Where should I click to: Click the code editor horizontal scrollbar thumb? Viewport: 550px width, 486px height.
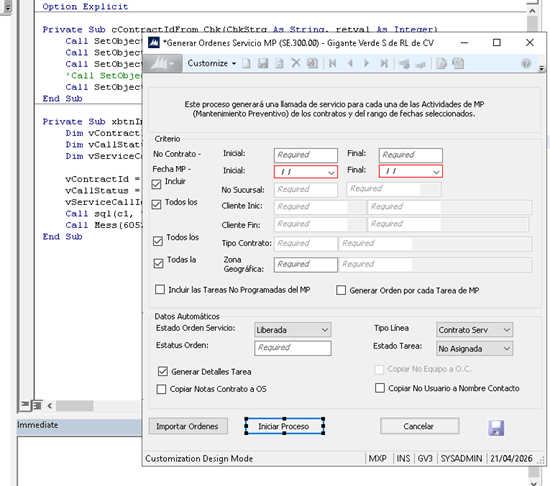click(x=74, y=406)
